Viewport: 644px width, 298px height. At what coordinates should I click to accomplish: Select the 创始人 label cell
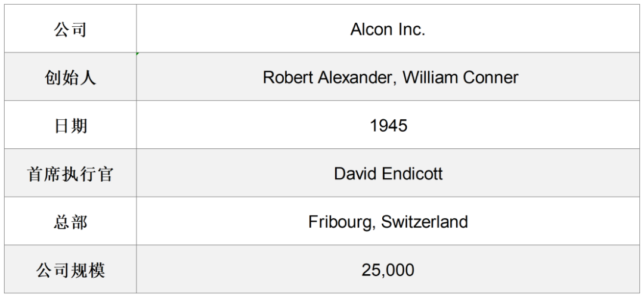point(70,77)
